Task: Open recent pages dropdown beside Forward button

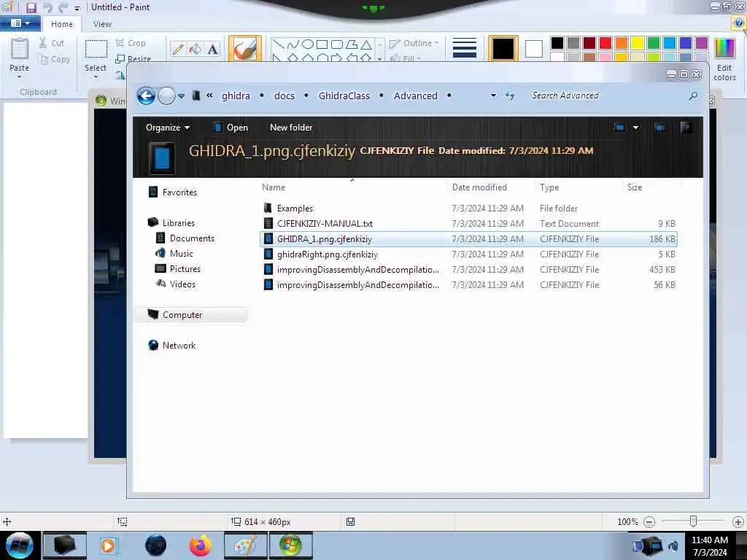Action: [181, 96]
